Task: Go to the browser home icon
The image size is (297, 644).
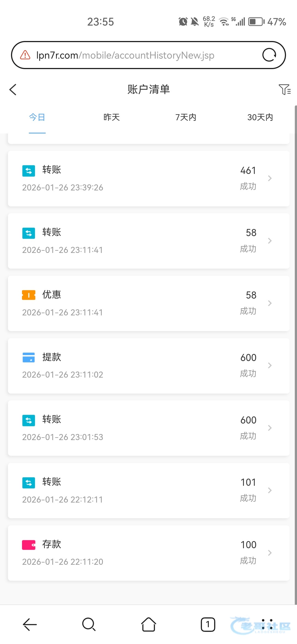Action: tap(148, 624)
